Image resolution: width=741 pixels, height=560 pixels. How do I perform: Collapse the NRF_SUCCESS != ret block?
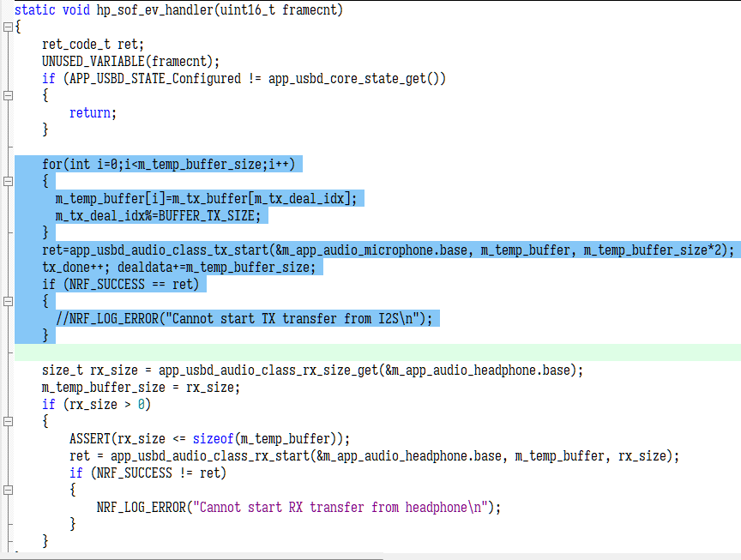pos(8,491)
